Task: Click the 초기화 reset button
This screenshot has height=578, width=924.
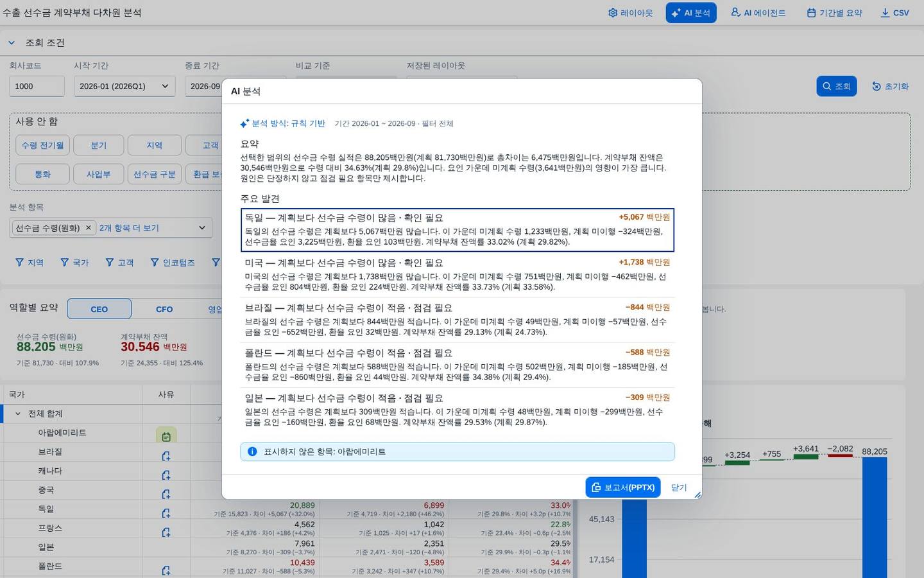Action: tap(890, 86)
